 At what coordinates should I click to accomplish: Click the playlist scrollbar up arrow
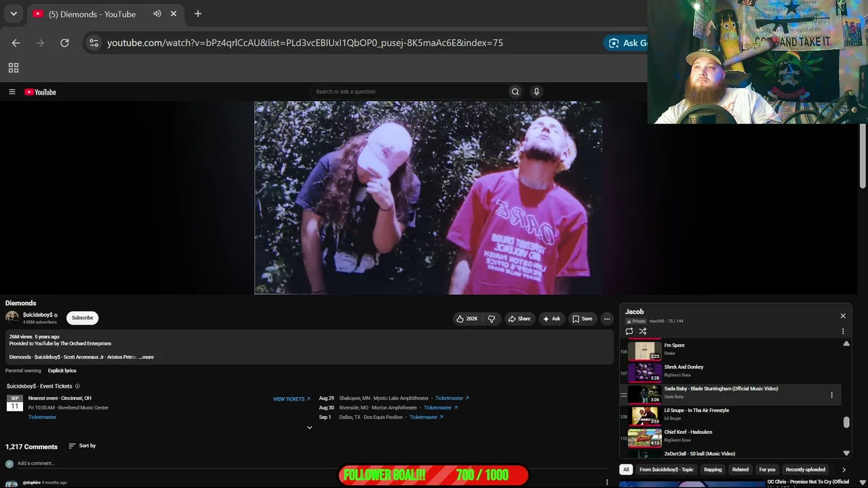(846, 344)
